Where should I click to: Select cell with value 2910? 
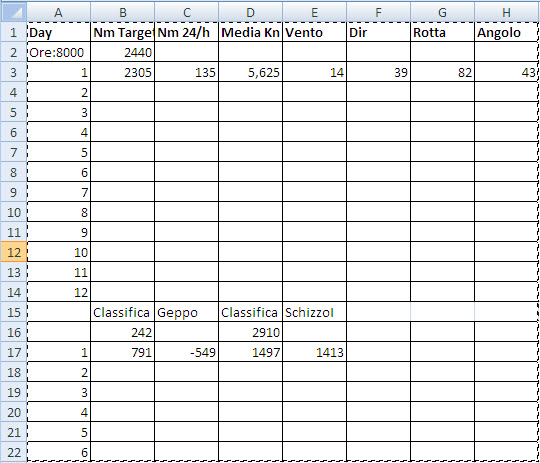point(250,332)
